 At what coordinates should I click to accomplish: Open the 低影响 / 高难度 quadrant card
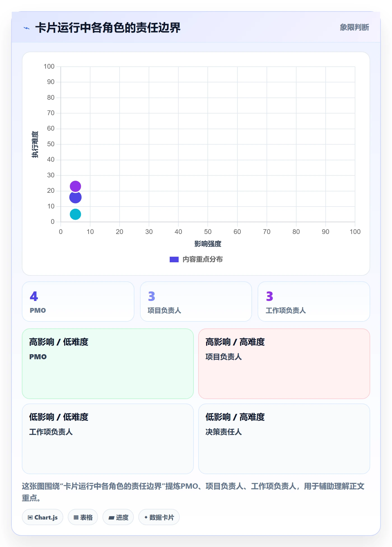[284, 439]
